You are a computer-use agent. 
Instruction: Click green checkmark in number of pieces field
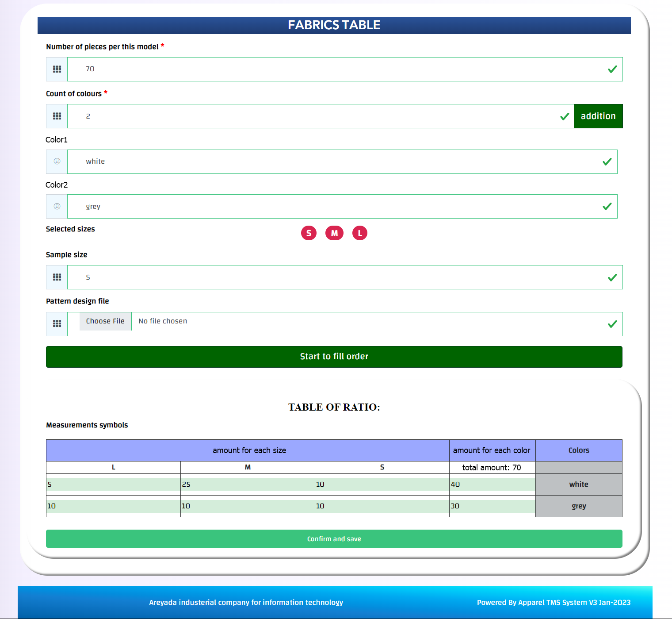(612, 69)
